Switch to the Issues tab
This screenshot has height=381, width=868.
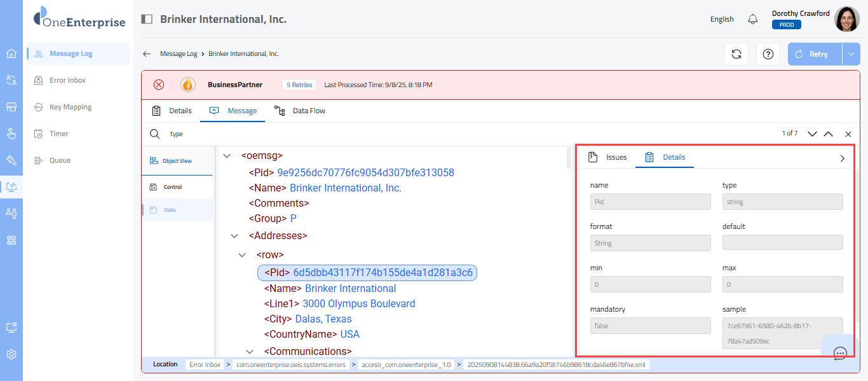pos(608,157)
